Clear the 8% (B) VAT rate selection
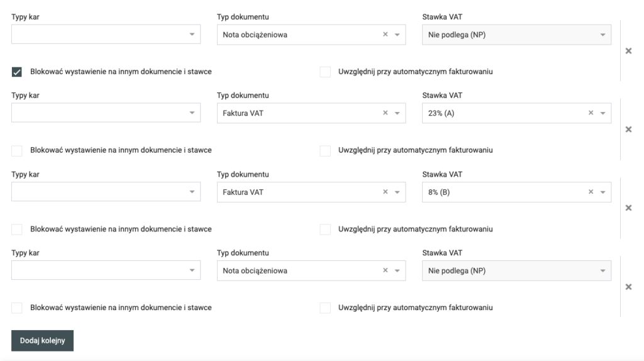Screen dimensions: 644x361 click(x=591, y=192)
